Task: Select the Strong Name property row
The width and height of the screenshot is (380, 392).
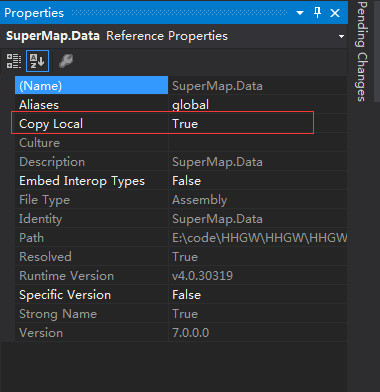Action: coord(181,314)
